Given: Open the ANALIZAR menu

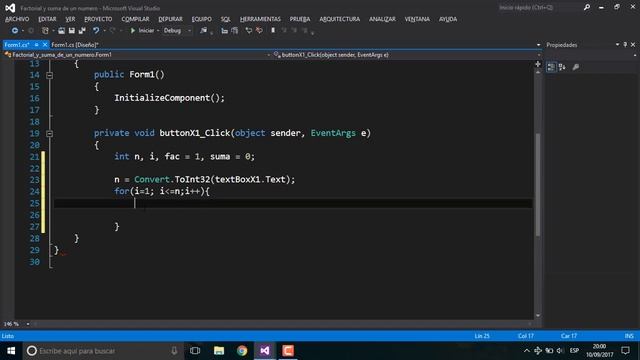Looking at the screenshot, I should pos(382,19).
